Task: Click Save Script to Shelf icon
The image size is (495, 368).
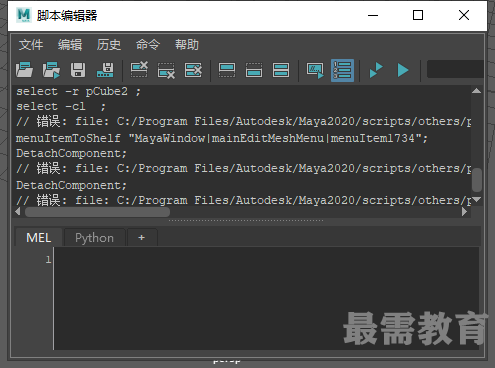Action: pyautogui.click(x=105, y=70)
